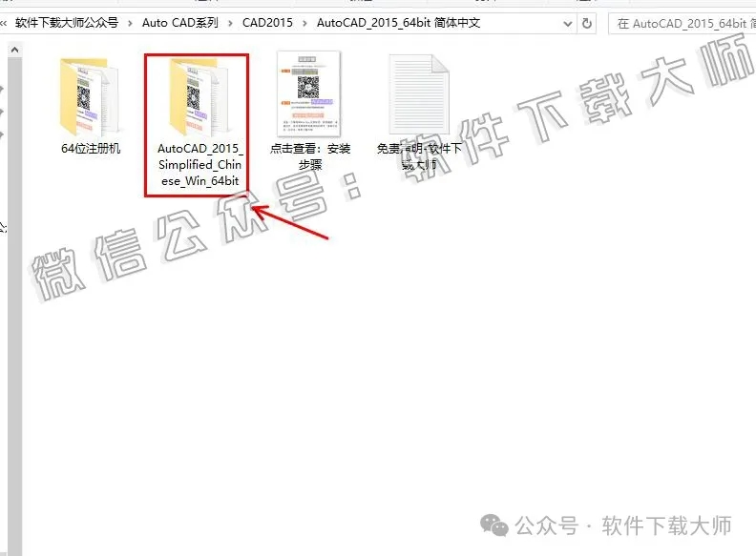Select the AutoCAD_2015_Simplified_Chinese_Win_64bit folder icon
The height and width of the screenshot is (556, 756).
199,96
